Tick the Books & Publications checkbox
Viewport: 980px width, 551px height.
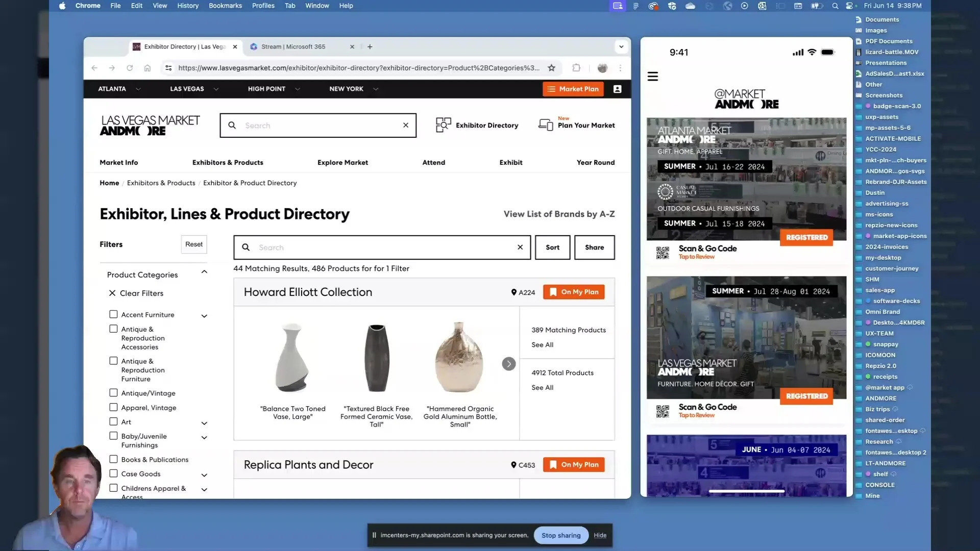pyautogui.click(x=113, y=459)
